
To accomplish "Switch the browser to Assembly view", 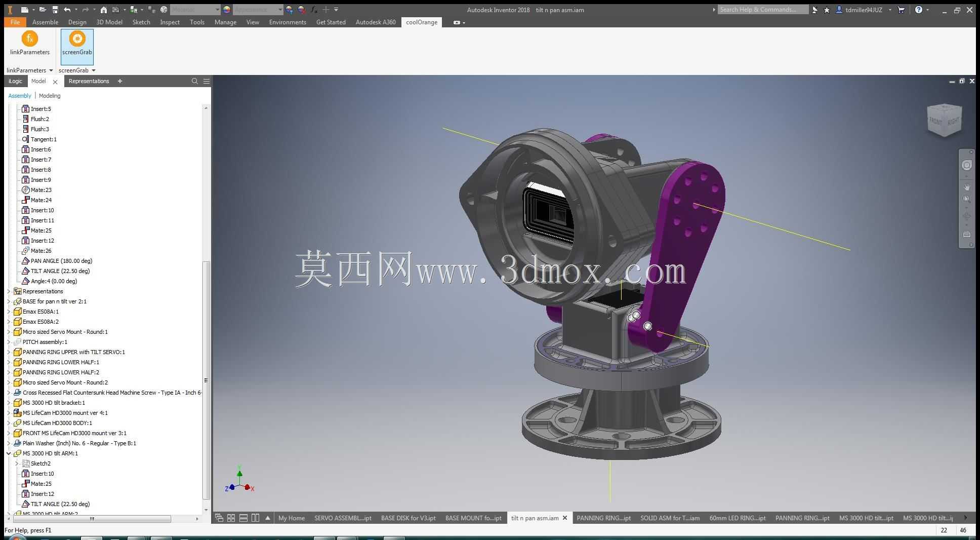I will point(20,96).
